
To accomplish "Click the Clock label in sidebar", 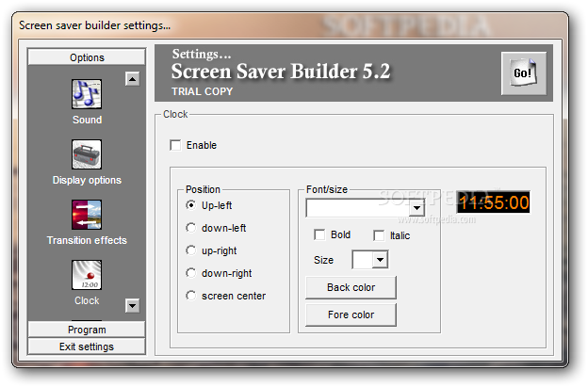I will (x=87, y=300).
